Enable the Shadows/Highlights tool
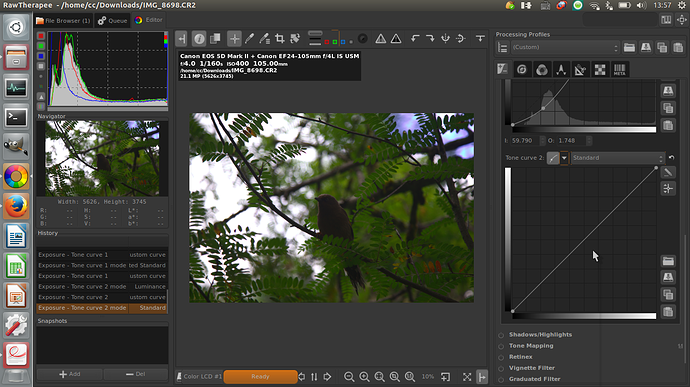690x387 pixels. point(501,335)
